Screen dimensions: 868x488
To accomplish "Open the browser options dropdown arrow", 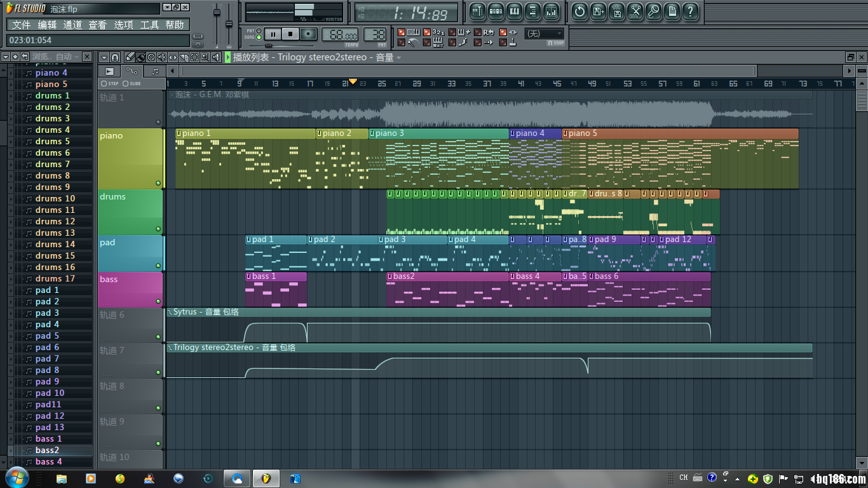I will click(5, 57).
